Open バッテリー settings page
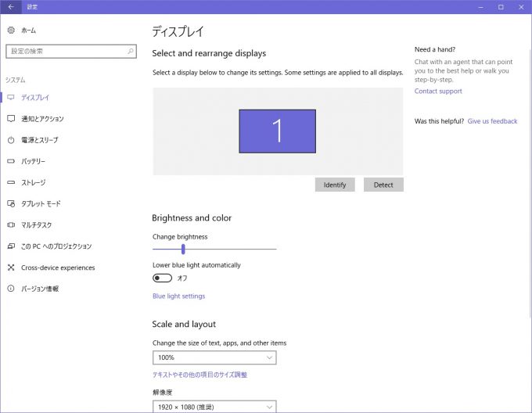This screenshot has height=413, width=532. [33, 161]
